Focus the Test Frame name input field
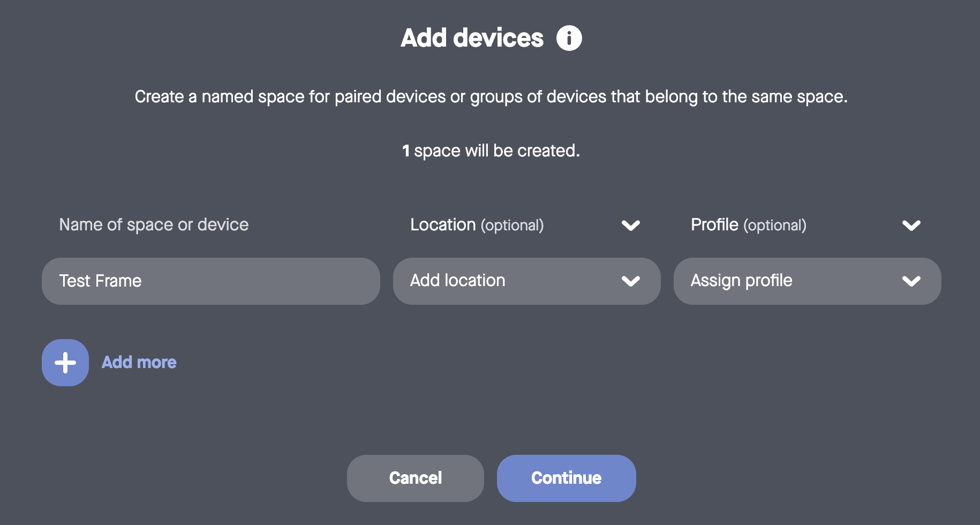 tap(210, 281)
